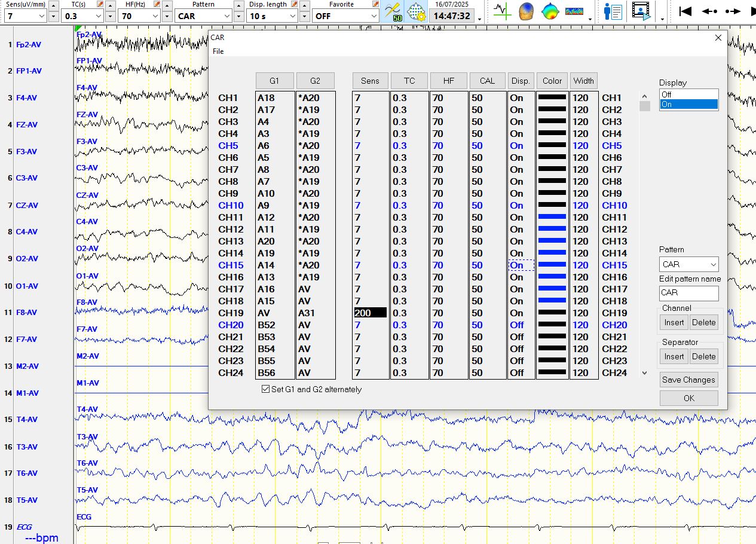
Task: Open the colored topographic map icon
Action: coord(550,11)
